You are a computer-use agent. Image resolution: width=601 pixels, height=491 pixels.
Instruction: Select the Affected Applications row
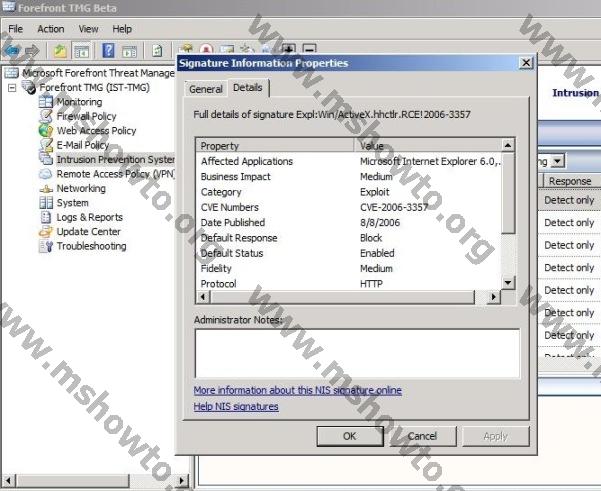click(x=349, y=161)
